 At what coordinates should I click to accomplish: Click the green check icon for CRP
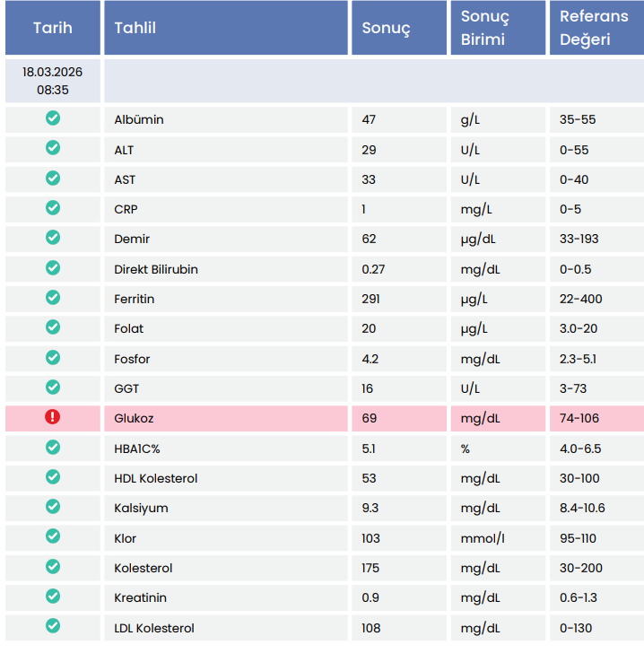point(53,208)
